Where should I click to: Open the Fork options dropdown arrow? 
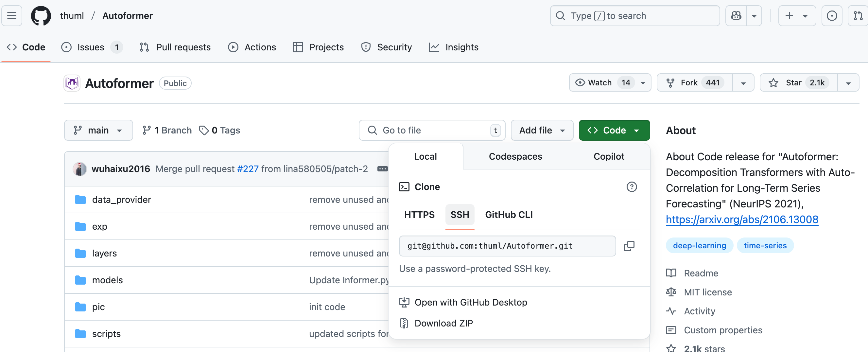(743, 83)
